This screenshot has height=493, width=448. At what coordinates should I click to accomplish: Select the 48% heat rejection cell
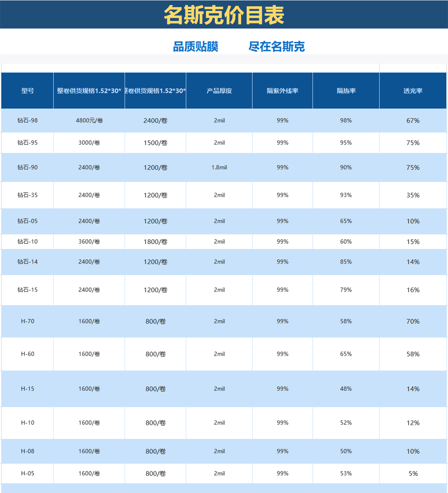(346, 389)
